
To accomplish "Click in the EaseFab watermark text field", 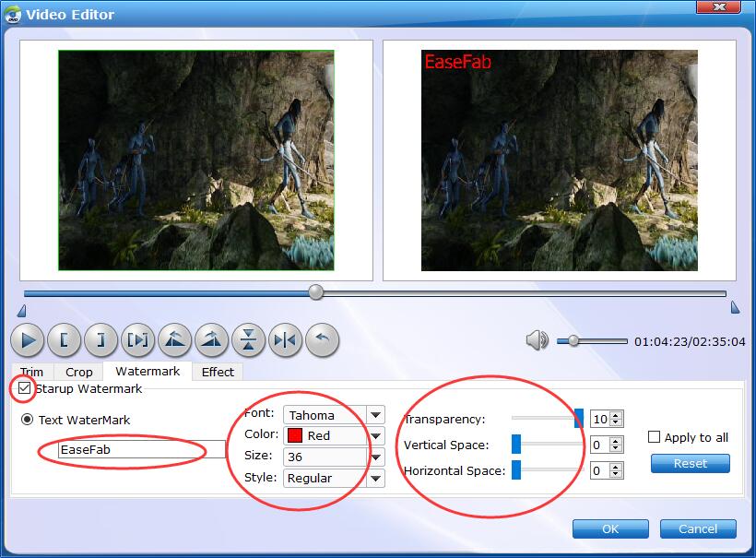I will click(x=140, y=450).
